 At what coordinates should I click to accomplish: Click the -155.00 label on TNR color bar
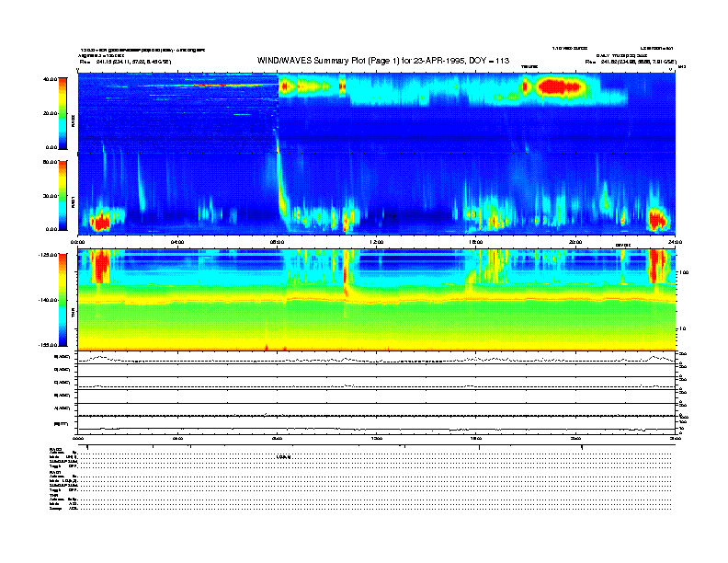pyautogui.click(x=48, y=345)
